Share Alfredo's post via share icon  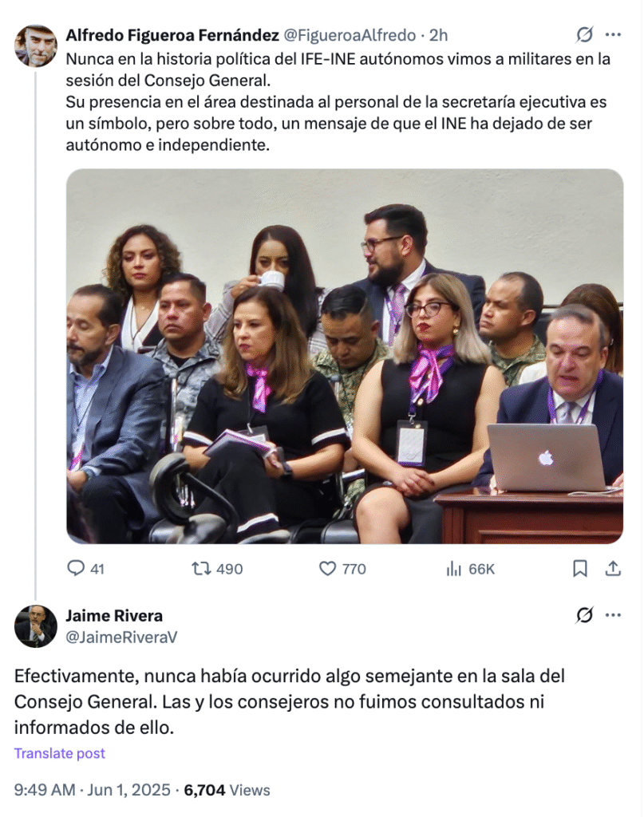pyautogui.click(x=613, y=568)
